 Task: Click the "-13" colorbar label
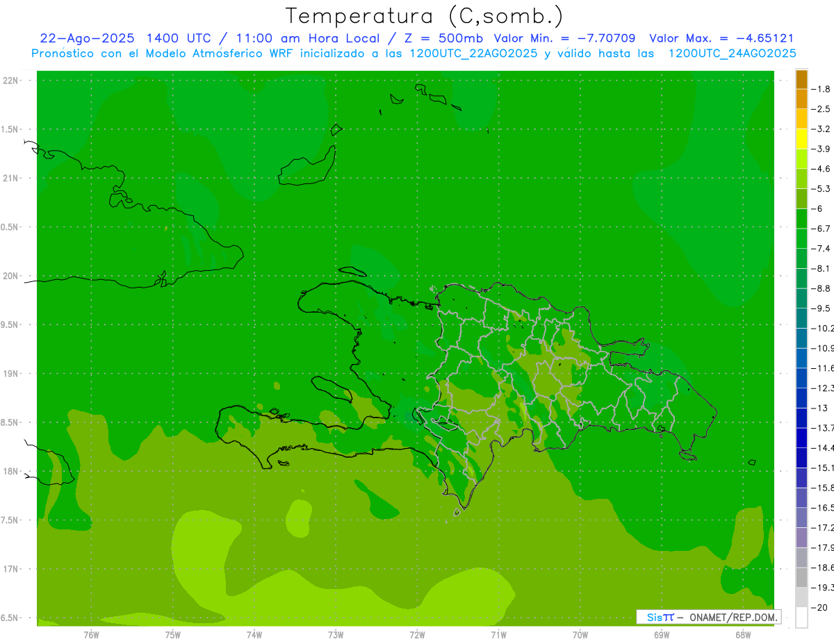click(x=821, y=408)
